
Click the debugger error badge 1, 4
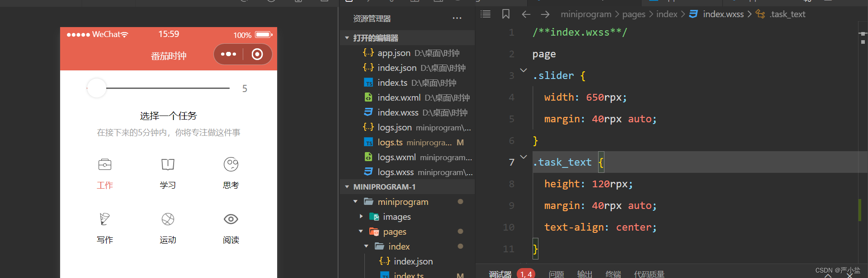pyautogui.click(x=526, y=274)
